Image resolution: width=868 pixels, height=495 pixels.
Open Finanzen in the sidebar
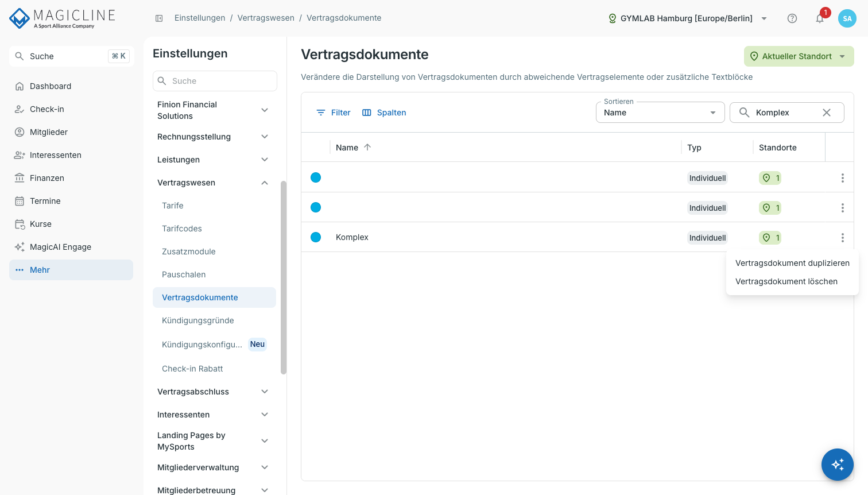click(x=71, y=178)
